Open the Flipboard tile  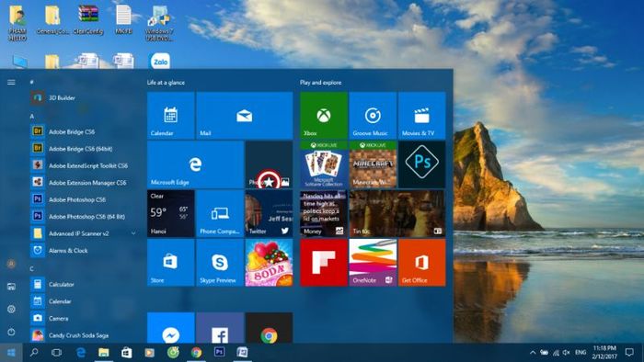point(324,263)
